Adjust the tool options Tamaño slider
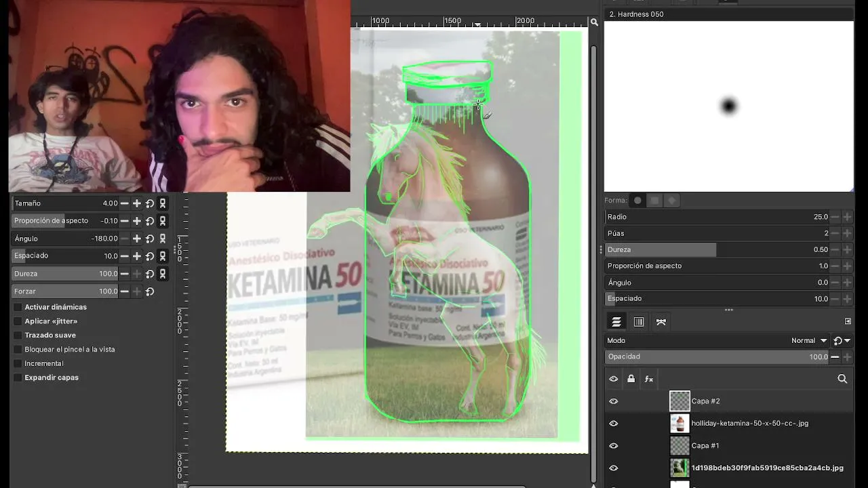 [x=65, y=203]
